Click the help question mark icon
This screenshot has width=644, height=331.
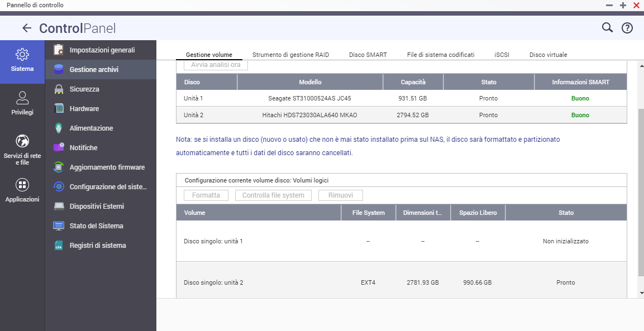(x=627, y=28)
